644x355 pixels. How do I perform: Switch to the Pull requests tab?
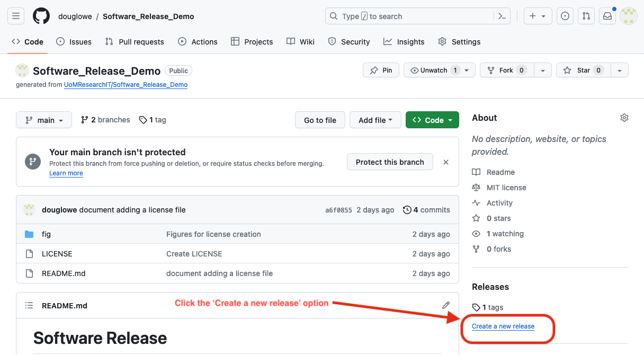[135, 42]
